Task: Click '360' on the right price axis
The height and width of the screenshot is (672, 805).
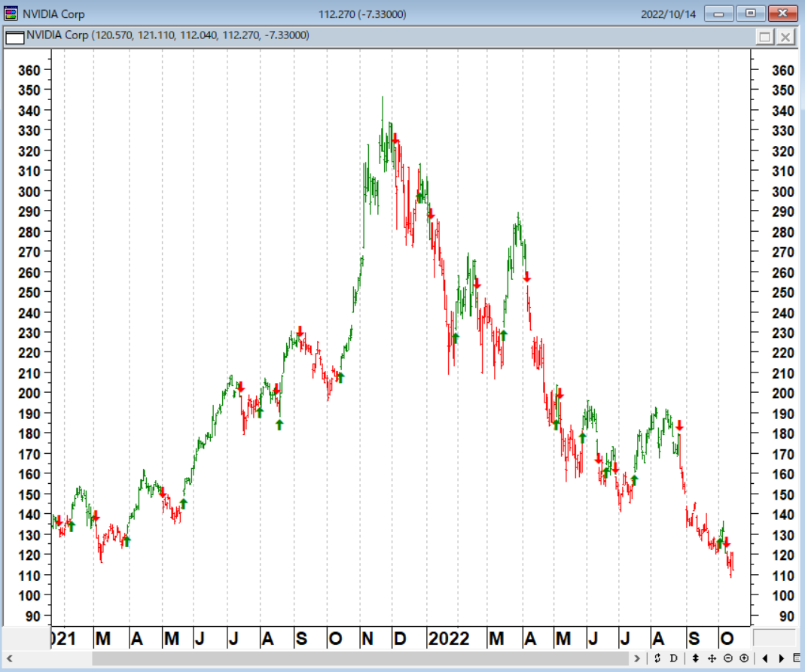Action: [x=783, y=70]
